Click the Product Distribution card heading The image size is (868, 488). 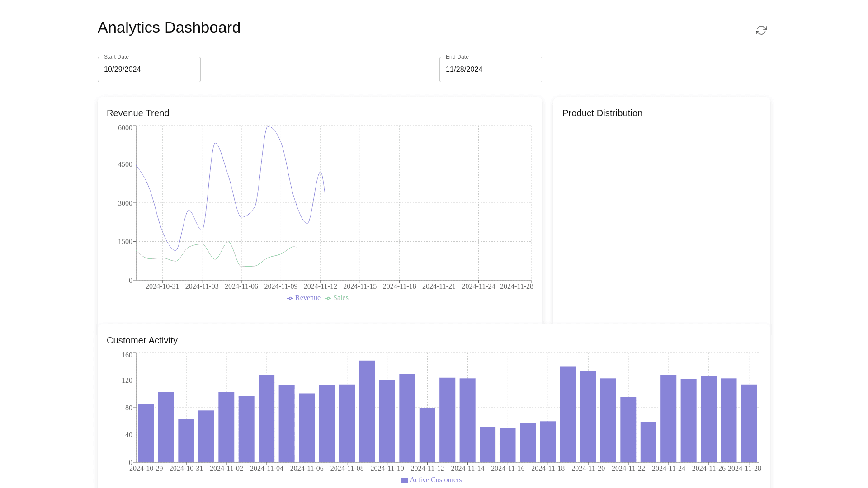(x=602, y=113)
